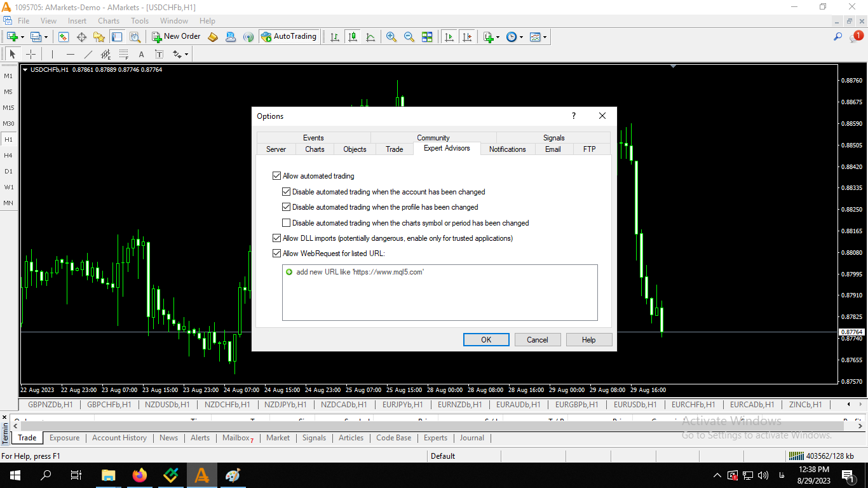
Task: Select the Horizontal Line drawing tool
Action: click(70, 54)
